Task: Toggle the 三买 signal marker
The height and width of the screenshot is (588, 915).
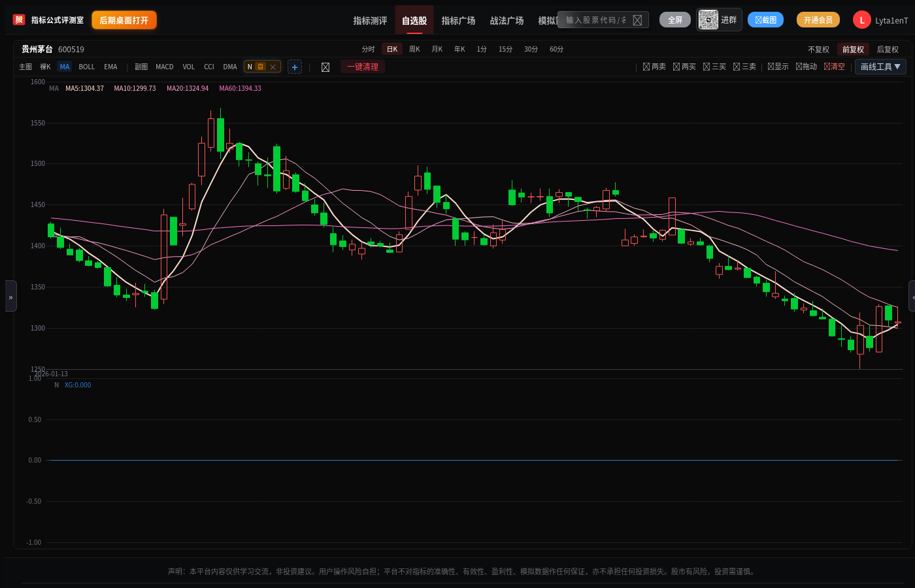Action: pos(714,67)
